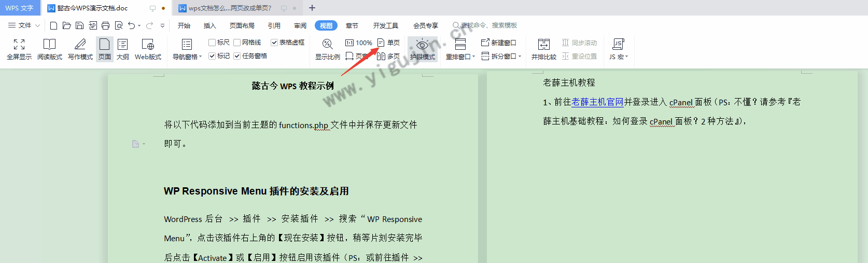Image resolution: width=868 pixels, height=263 pixels.
Task: Click the text 老薛主机教程 on second page
Action: tap(569, 83)
